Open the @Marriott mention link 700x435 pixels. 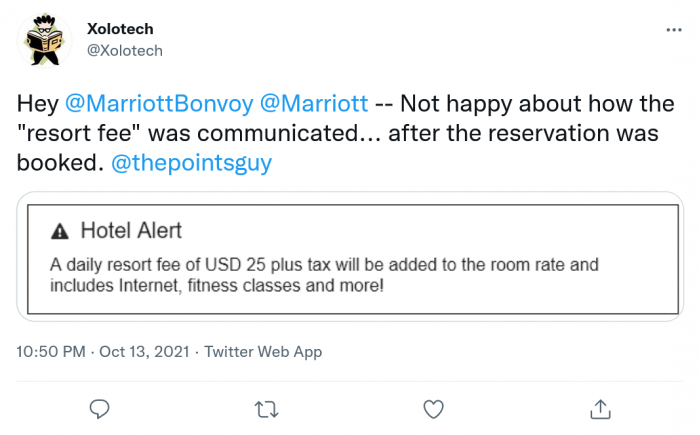[315, 102]
